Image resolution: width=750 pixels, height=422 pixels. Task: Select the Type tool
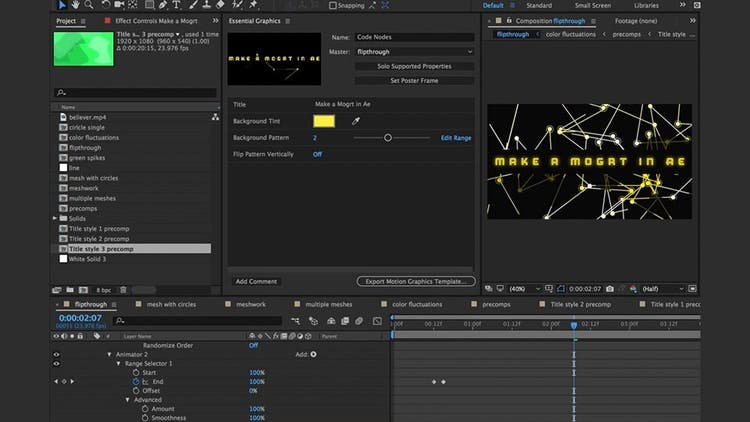coord(176,6)
